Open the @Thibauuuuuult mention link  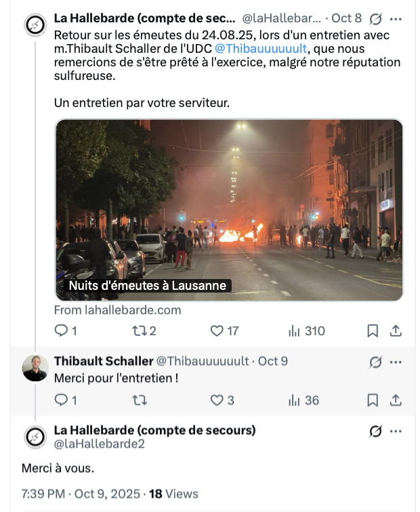coord(261,49)
